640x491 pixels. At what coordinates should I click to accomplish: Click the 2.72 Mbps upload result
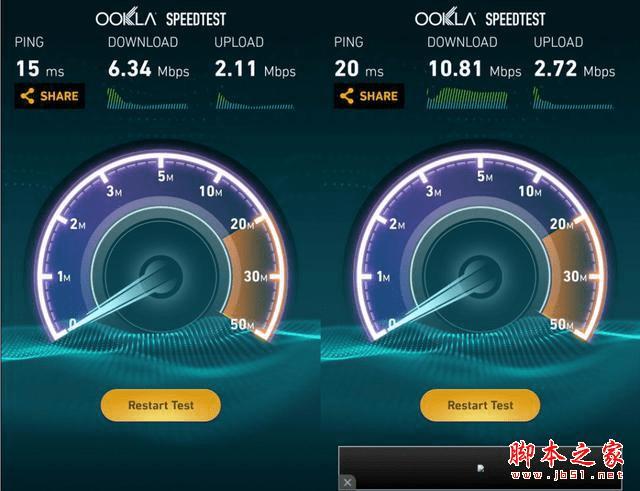[x=575, y=69]
